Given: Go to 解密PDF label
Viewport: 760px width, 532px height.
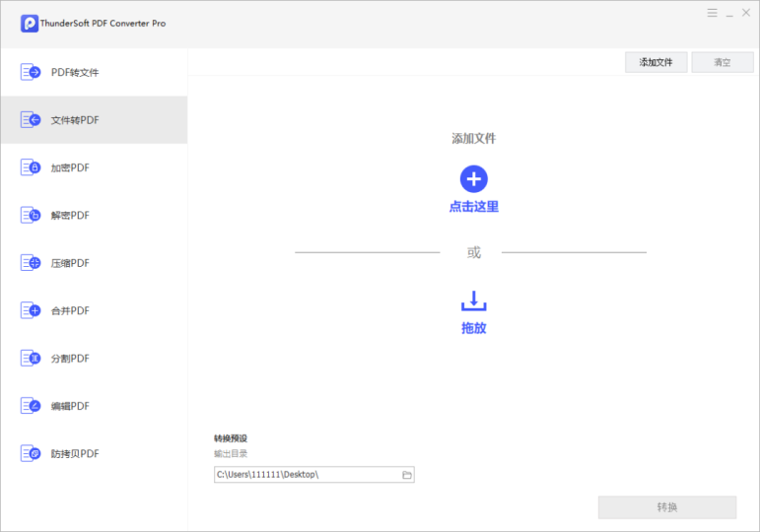Looking at the screenshot, I should [x=70, y=215].
